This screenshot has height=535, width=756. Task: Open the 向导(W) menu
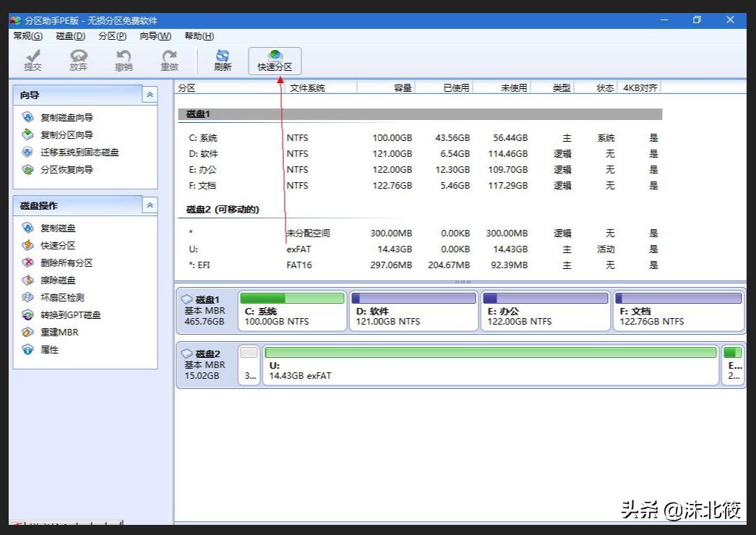(155, 35)
